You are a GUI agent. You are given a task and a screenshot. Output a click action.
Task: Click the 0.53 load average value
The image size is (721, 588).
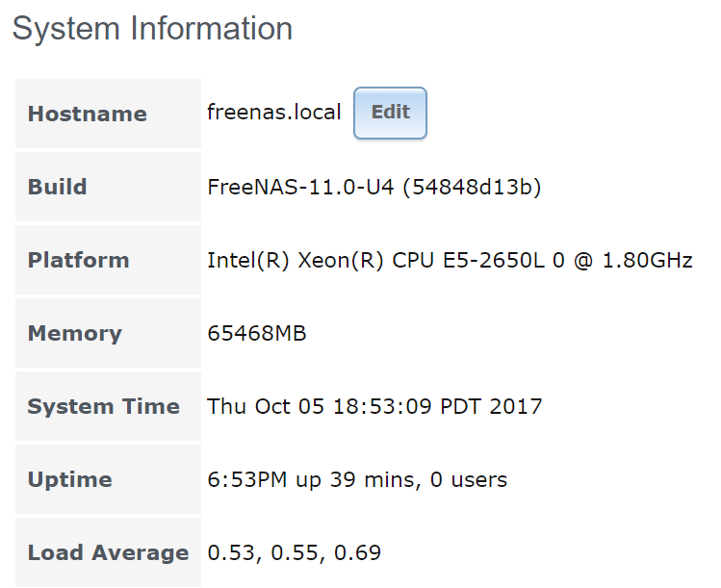[227, 552]
